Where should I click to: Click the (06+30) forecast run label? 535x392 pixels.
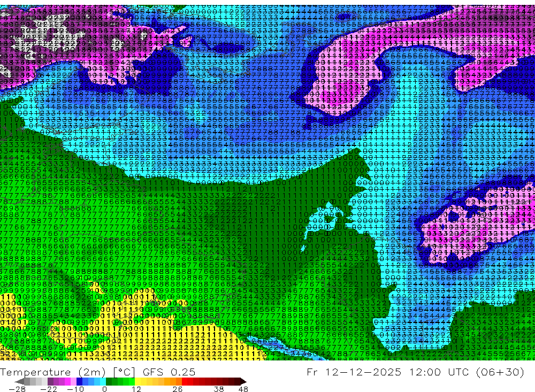pos(500,372)
